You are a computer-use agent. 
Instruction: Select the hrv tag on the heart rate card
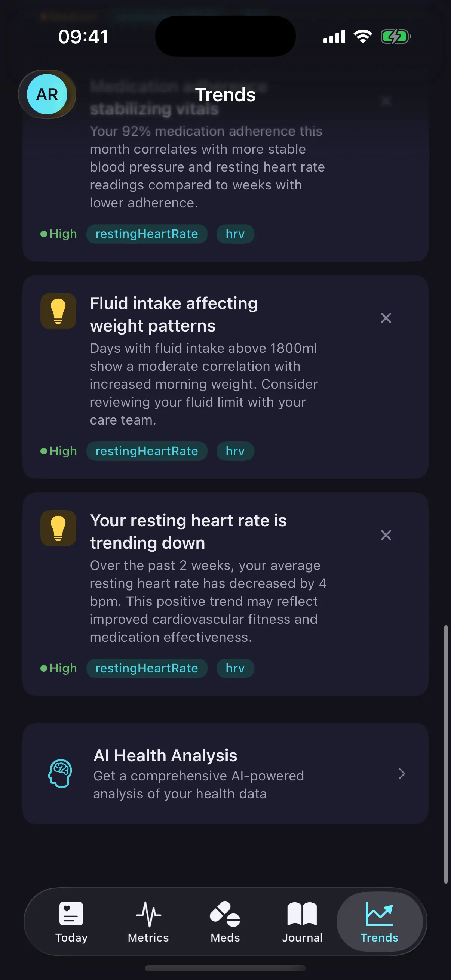pos(235,668)
